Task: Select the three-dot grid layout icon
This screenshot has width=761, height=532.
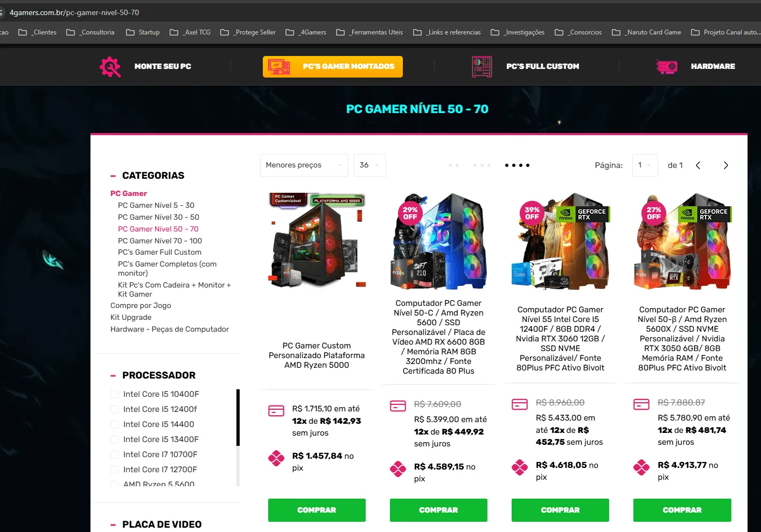Action: [x=482, y=165]
